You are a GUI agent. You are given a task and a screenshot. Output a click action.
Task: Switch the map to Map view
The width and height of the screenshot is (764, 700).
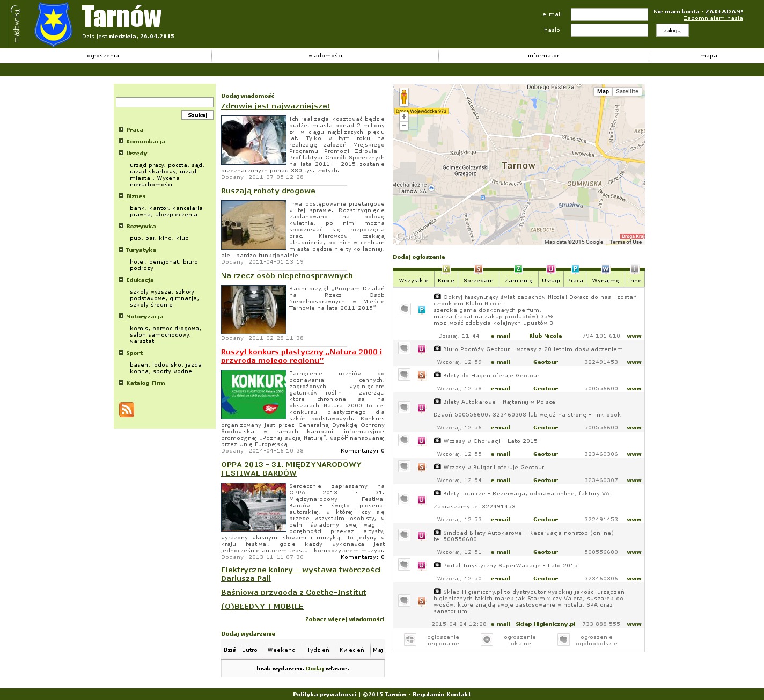click(x=603, y=91)
